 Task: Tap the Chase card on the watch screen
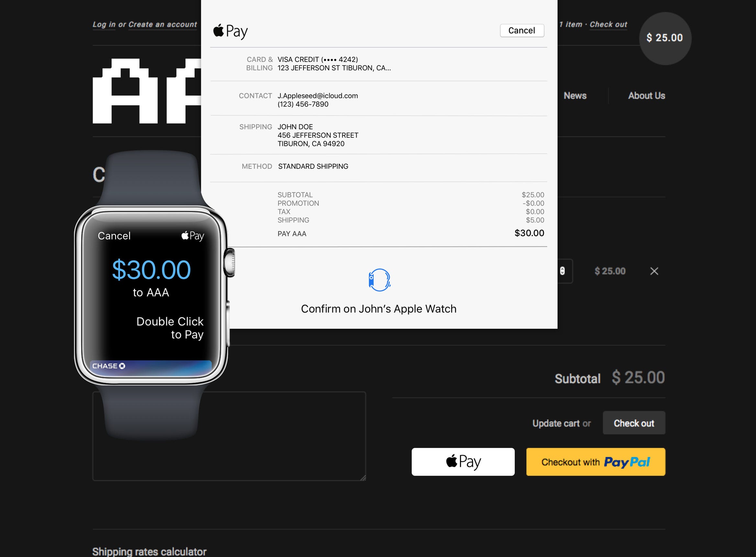pos(150,367)
